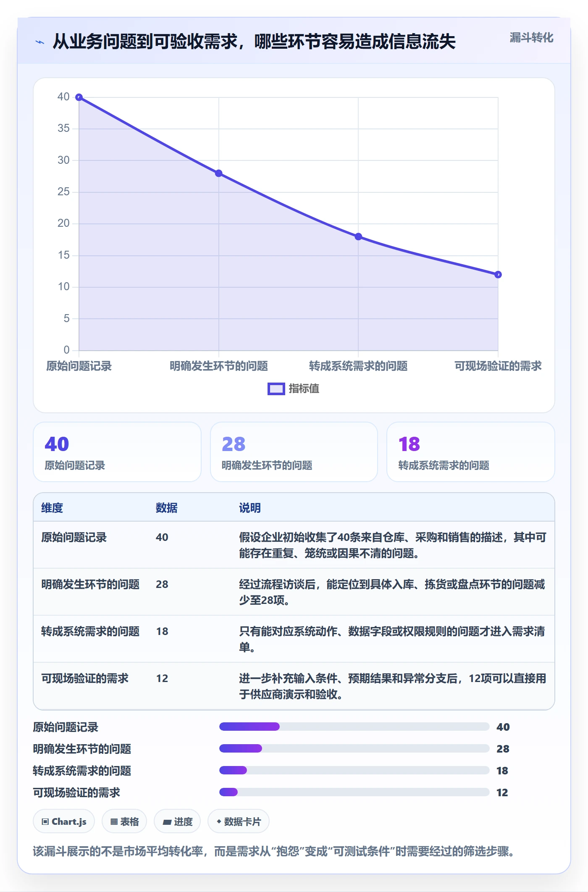Click progress row label 可现场验证的需求
This screenshot has width=588, height=892.
coord(76,793)
